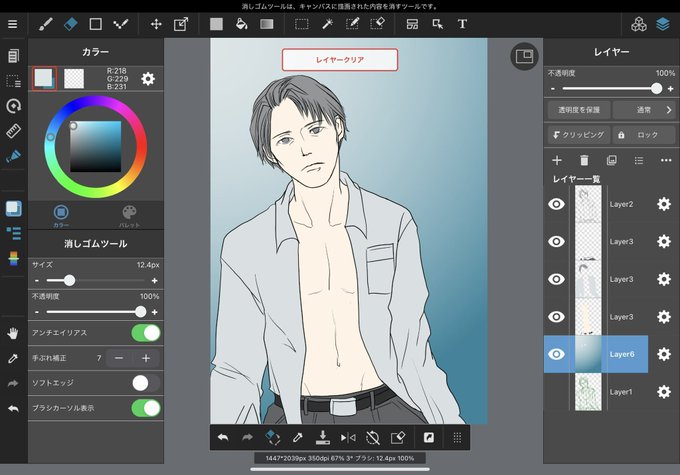Select Layer1 thumbnail in layer list
The height and width of the screenshot is (475, 680).
click(x=588, y=392)
